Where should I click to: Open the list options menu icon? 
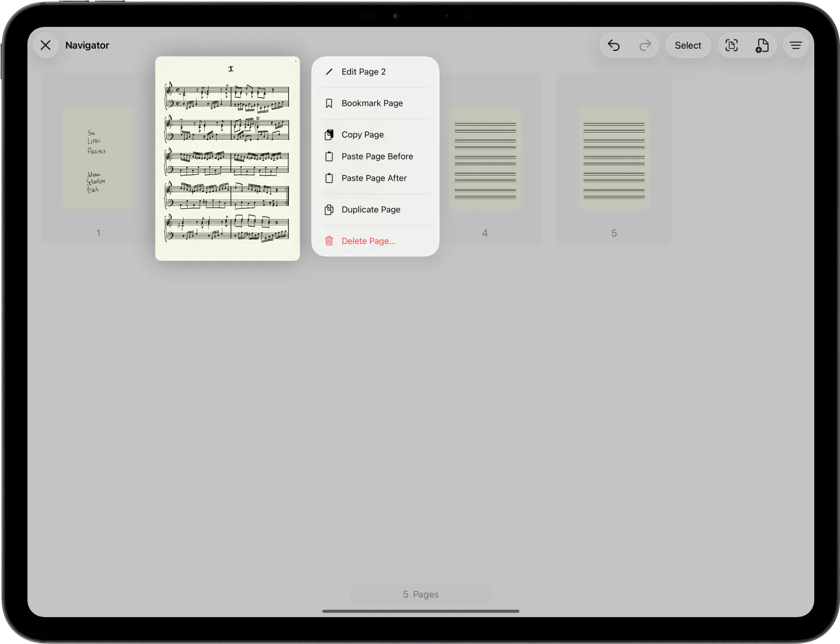[796, 45]
